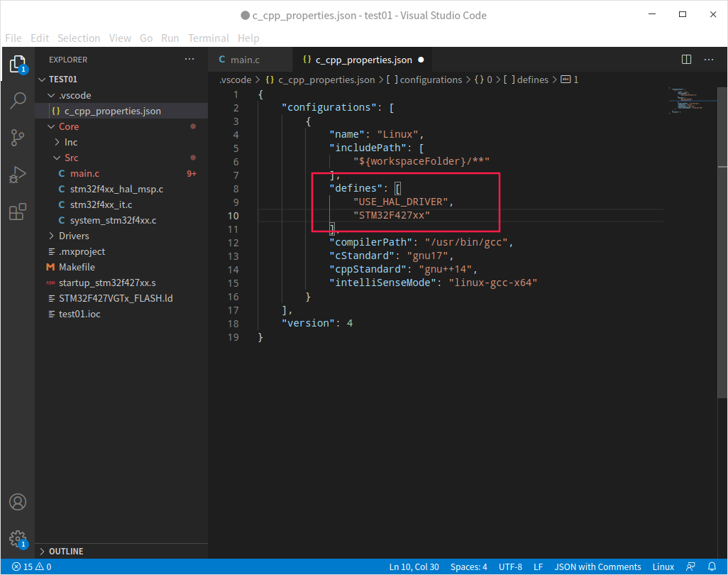Screen dimensions: 728x575
Task: Click the ASM icon of startup_stm32f427xx.s
Action: tap(50, 283)
